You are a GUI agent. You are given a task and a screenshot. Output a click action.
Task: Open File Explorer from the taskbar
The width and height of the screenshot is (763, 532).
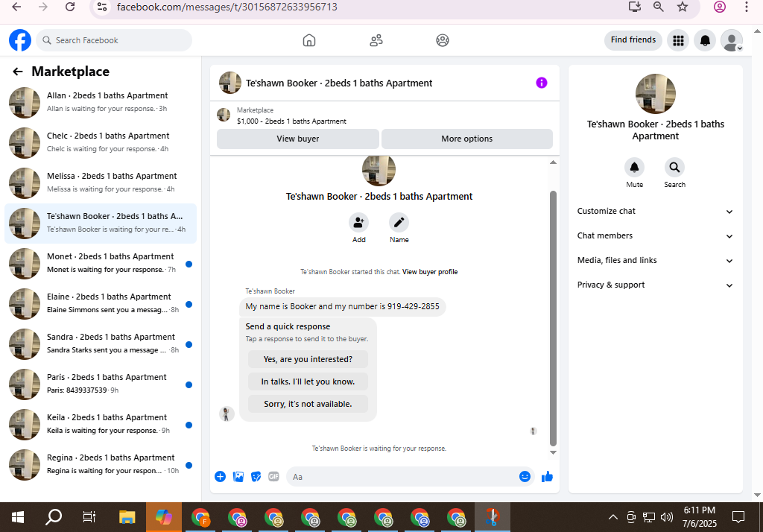click(x=127, y=517)
